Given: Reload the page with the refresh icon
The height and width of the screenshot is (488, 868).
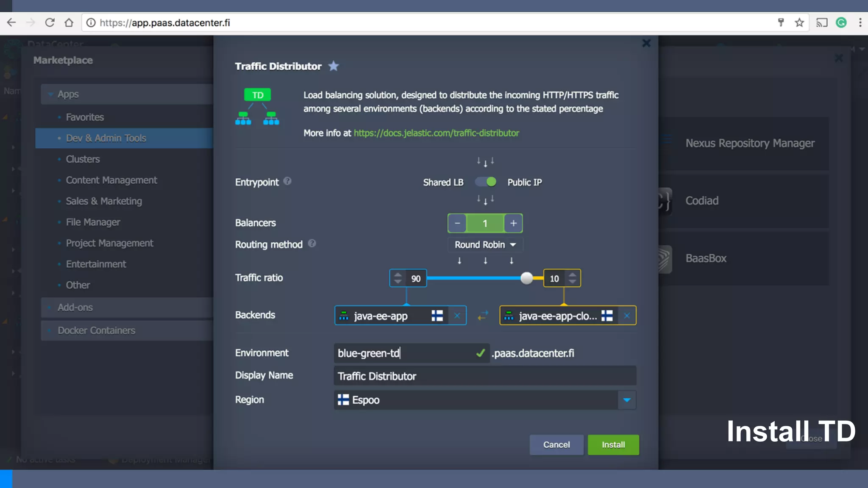Looking at the screenshot, I should (x=50, y=22).
